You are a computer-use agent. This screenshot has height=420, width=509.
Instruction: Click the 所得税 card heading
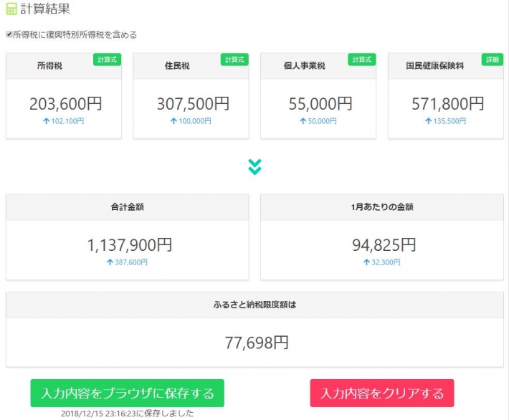click(x=49, y=66)
